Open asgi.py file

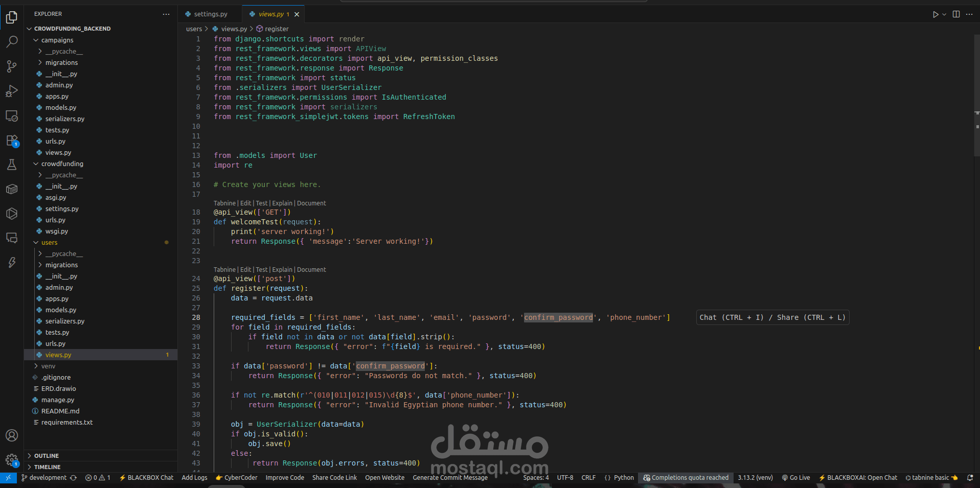101,197
